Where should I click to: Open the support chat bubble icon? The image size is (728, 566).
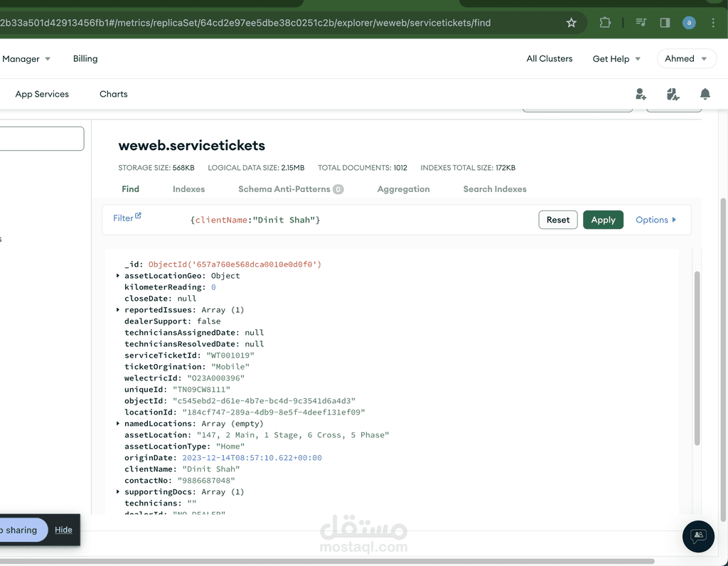pos(698,536)
